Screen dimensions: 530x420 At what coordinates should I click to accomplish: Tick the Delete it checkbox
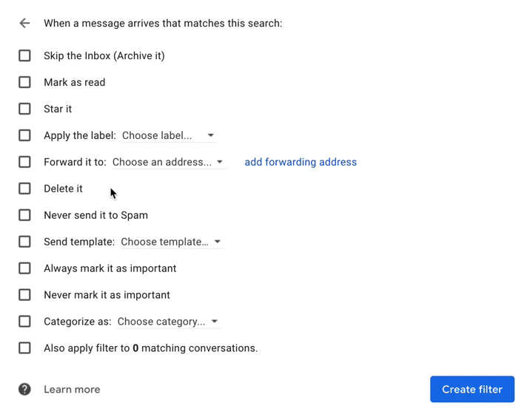24,189
